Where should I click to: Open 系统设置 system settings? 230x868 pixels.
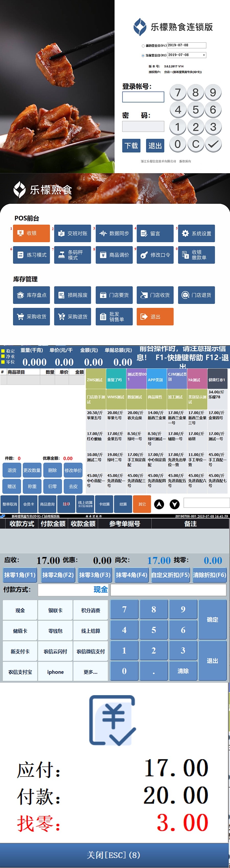coord(196,233)
